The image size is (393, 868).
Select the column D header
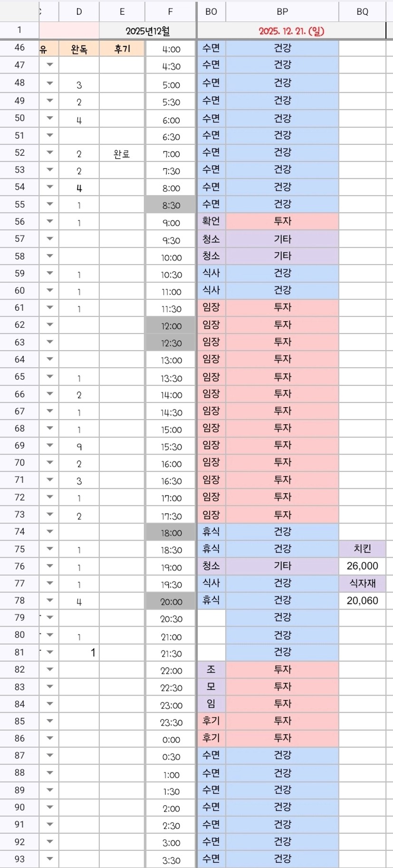click(x=79, y=11)
